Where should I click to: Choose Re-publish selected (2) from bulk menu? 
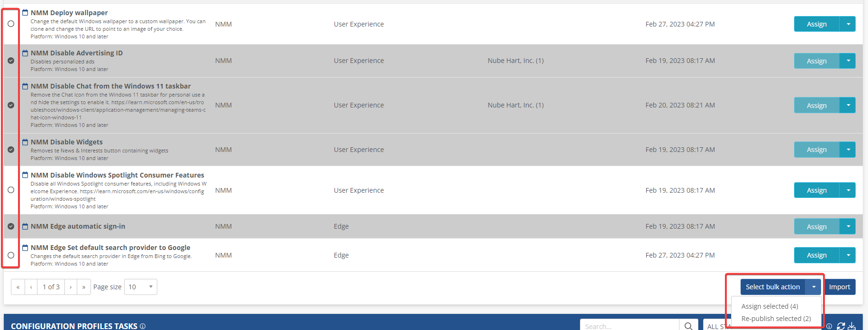click(x=776, y=319)
